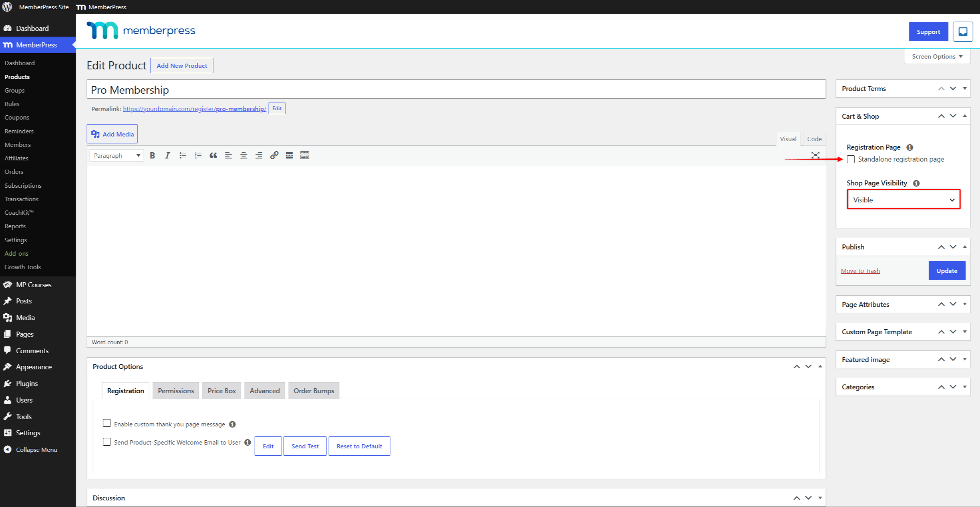Screen dimensions: 980x507
Task: Expand the Custom Page Template panel
Action: click(965, 332)
